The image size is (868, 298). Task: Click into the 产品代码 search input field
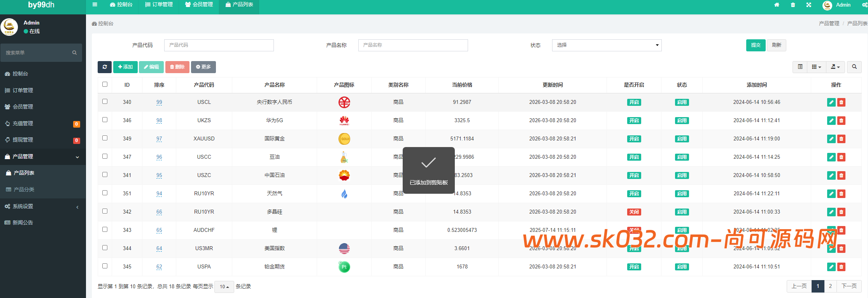(x=219, y=45)
